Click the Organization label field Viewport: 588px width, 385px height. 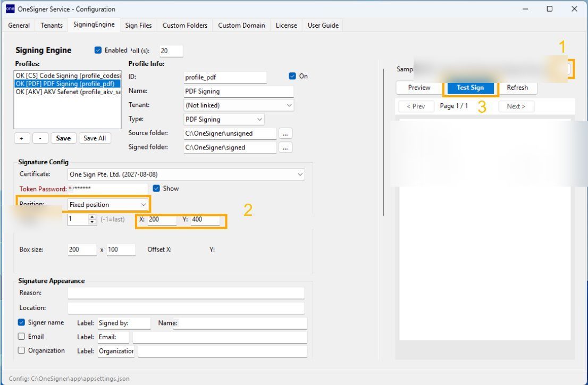[x=116, y=351]
